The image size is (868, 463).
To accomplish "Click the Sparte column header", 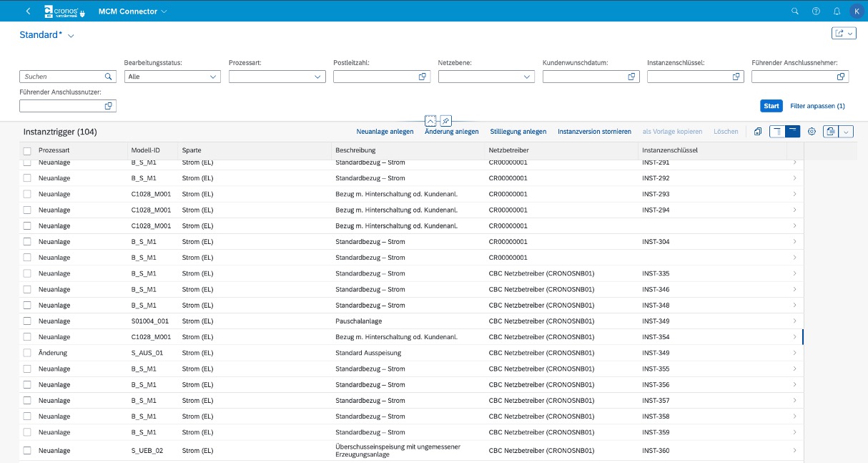I will click(x=255, y=151).
